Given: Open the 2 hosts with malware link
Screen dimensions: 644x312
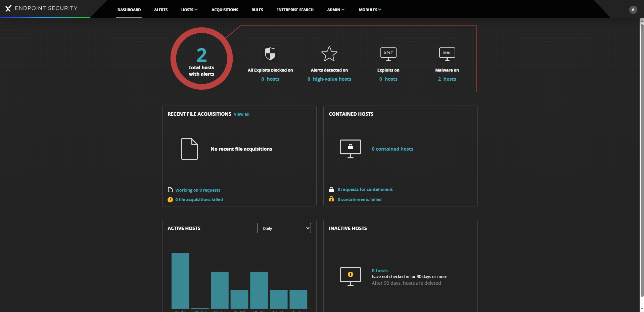Looking at the screenshot, I should 447,79.
